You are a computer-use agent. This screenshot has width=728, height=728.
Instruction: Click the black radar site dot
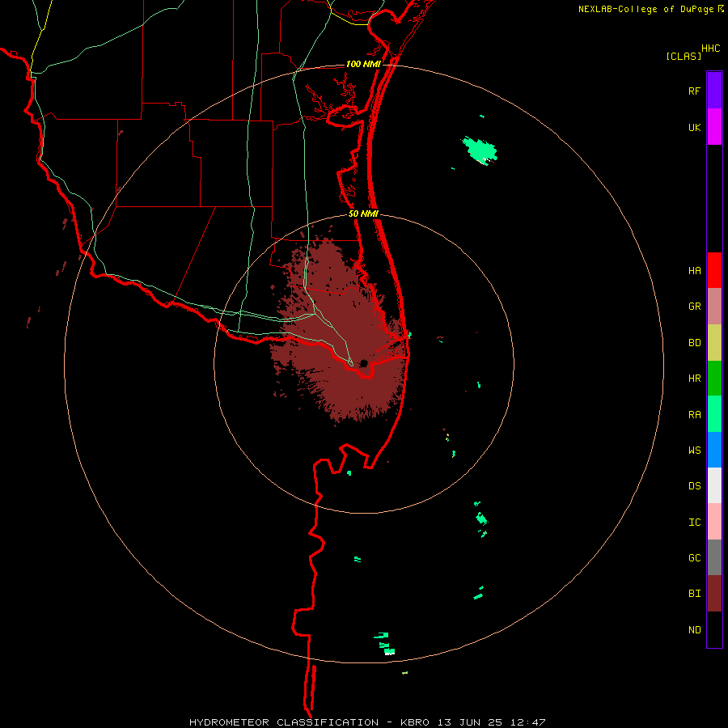(x=363, y=363)
